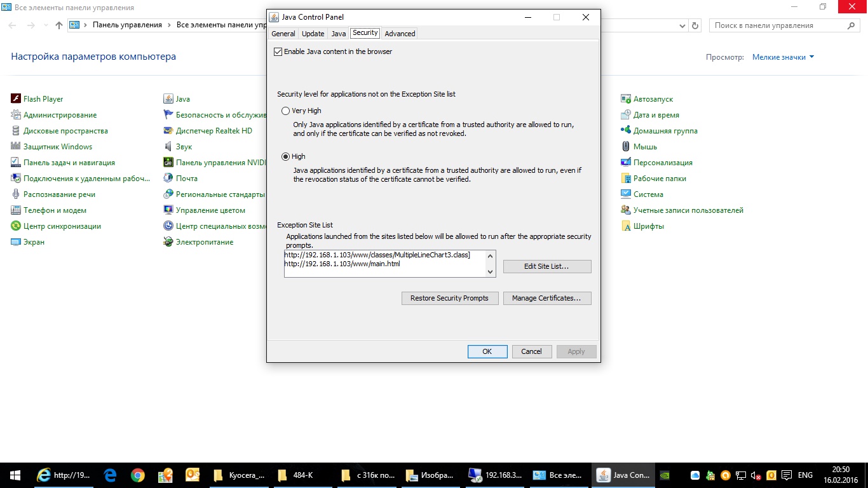Viewport: 868px width, 488px height.
Task: Click the OneDrive cloud tray icon
Action: point(695,475)
